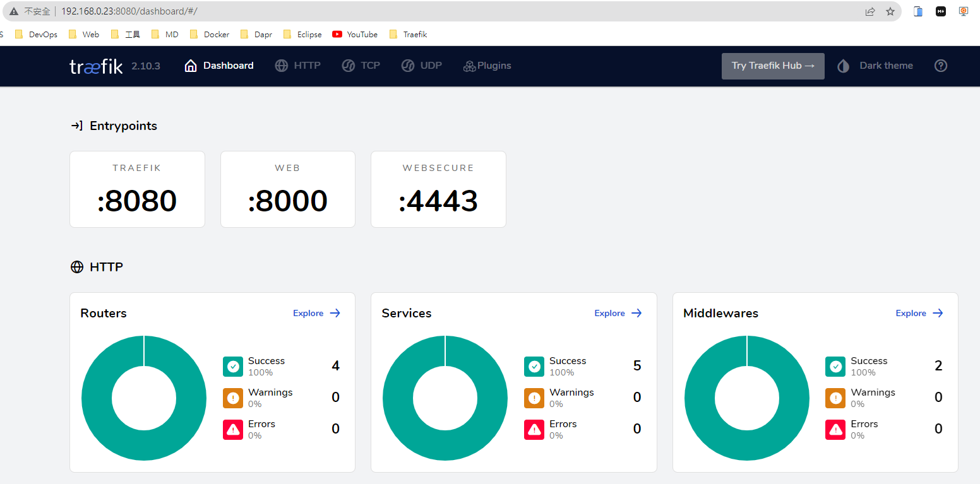Viewport: 980px width, 484px height.
Task: Click Explore link in Services card
Action: (618, 313)
